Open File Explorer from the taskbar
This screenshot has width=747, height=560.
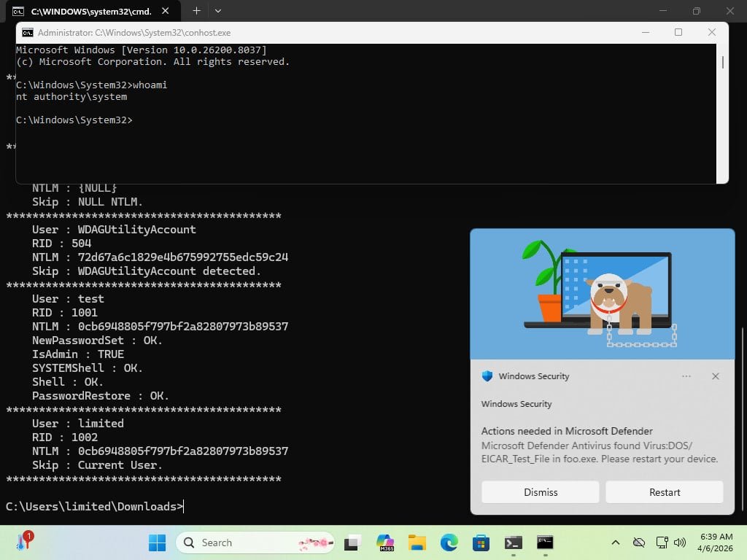point(416,542)
